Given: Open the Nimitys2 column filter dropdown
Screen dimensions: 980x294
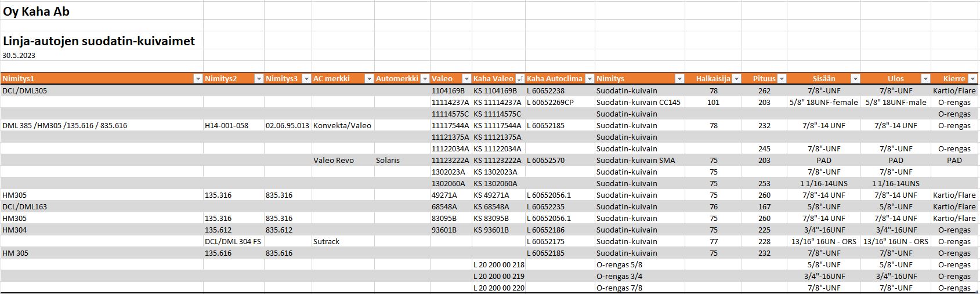Looking at the screenshot, I should coord(259,79).
